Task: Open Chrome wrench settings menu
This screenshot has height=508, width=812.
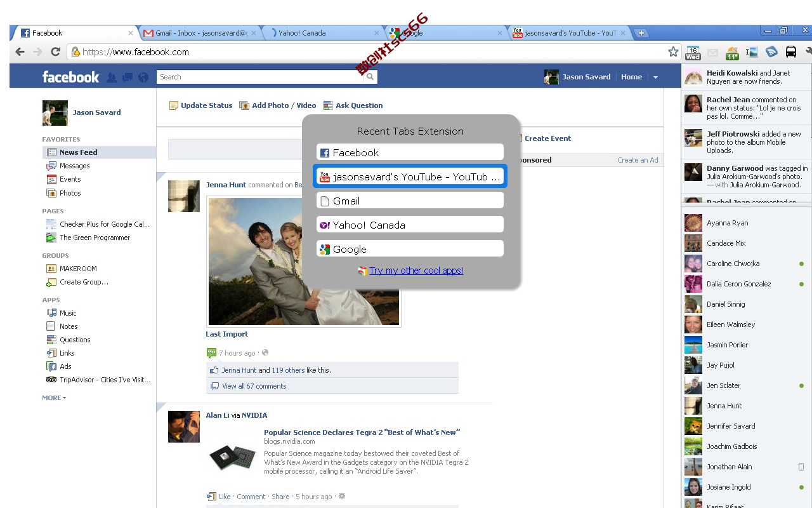Action: pyautogui.click(x=808, y=52)
